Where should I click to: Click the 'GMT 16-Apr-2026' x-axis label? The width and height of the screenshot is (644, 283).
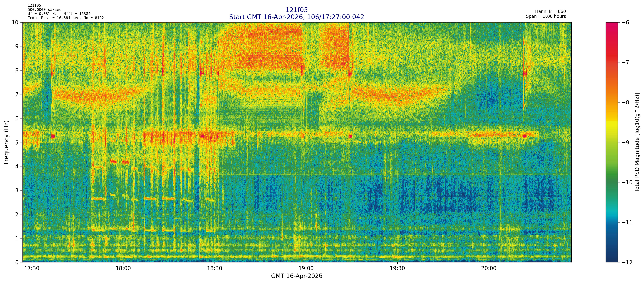click(297, 276)
